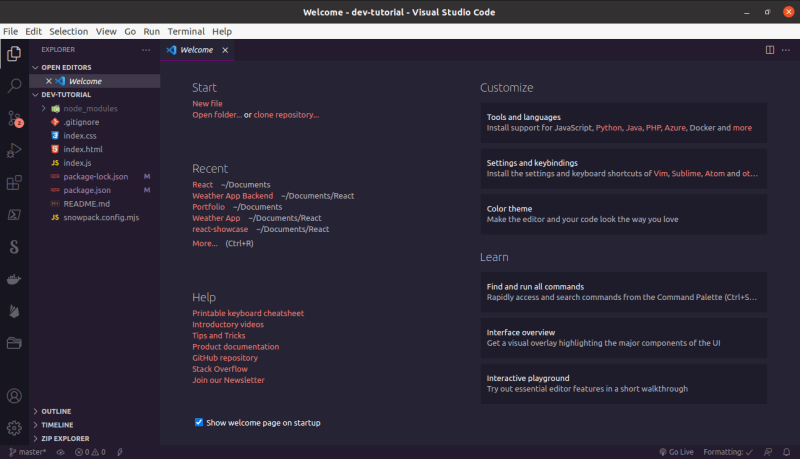The width and height of the screenshot is (800, 459).
Task: Click the cloud sync icon in status bar
Action: pos(60,452)
